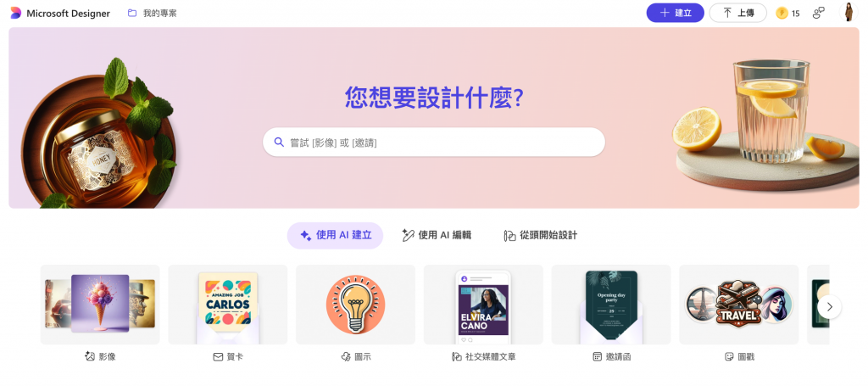Click the Microsoft Designer logo icon
868x386 pixels.
point(15,13)
